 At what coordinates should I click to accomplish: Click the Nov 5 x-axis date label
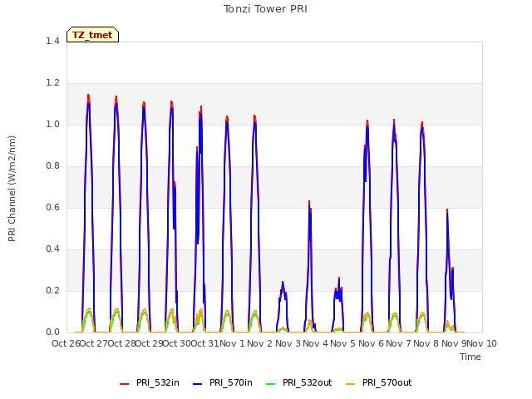(x=343, y=343)
